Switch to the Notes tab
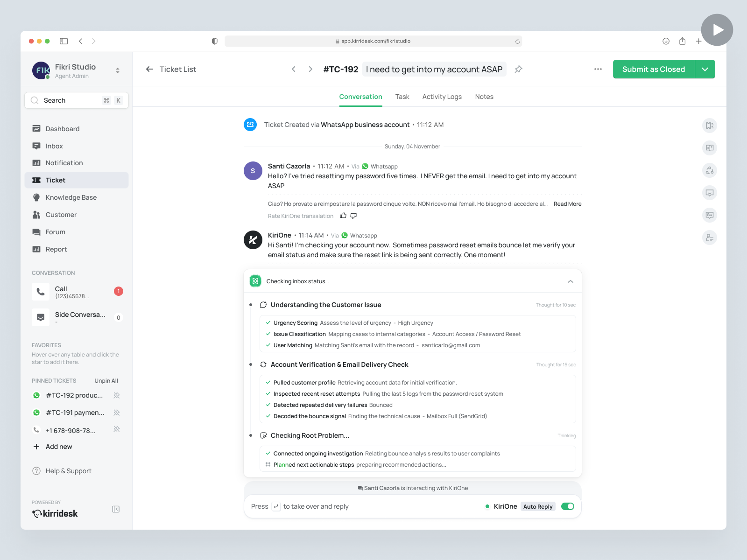Viewport: 747px width, 560px height. 484,97
